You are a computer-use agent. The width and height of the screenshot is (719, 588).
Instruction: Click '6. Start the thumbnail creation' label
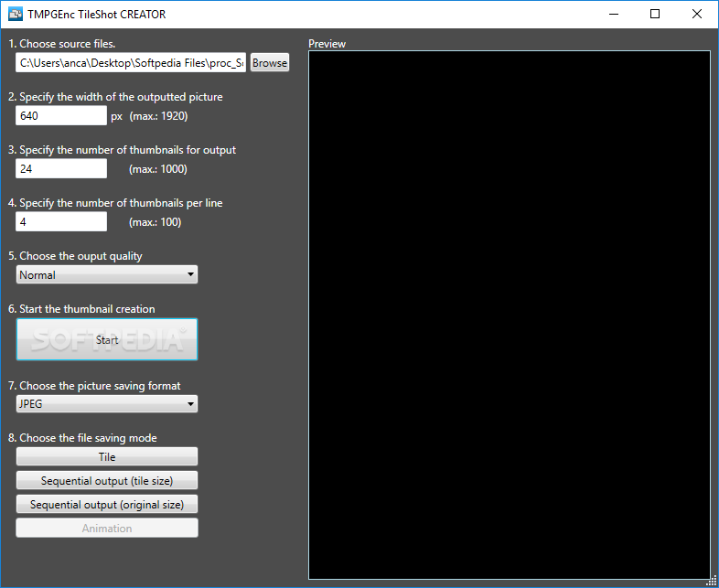(81, 309)
